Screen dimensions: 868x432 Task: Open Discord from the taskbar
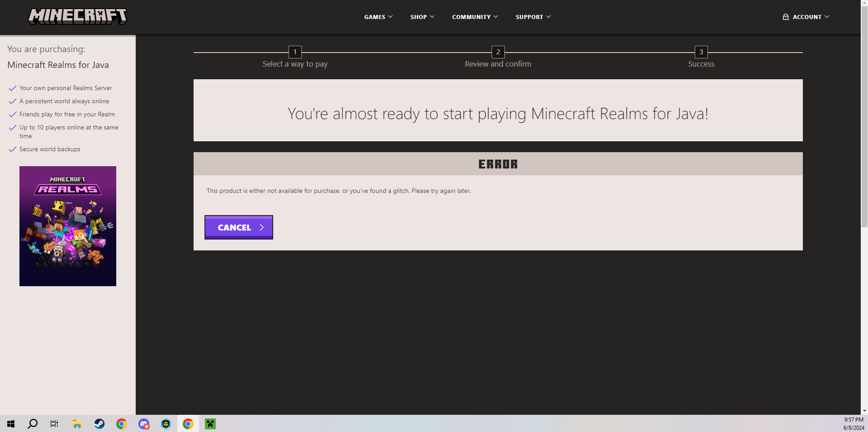click(144, 424)
